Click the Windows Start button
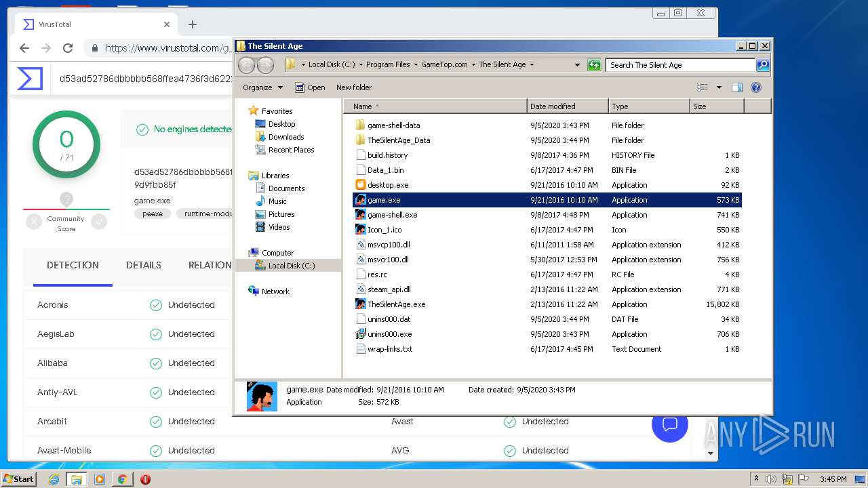 19,479
